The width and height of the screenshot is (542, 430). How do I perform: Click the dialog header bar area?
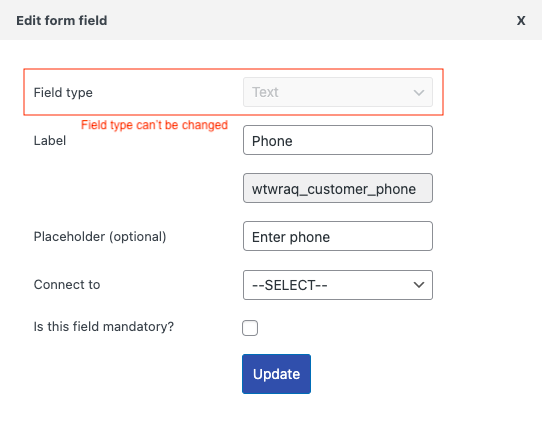tap(271, 20)
